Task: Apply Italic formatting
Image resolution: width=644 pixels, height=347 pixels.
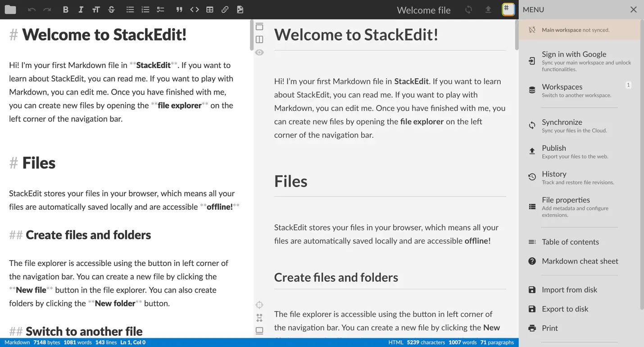Action: (81, 9)
